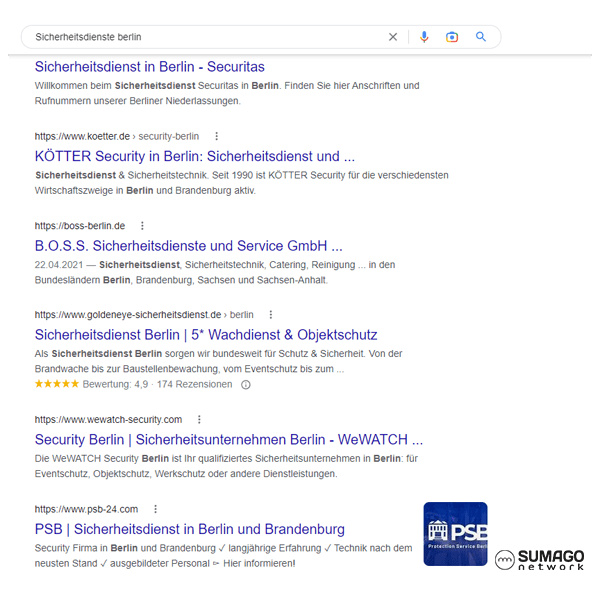Open three-dot menu next to boss-berlin.de

click(x=142, y=226)
